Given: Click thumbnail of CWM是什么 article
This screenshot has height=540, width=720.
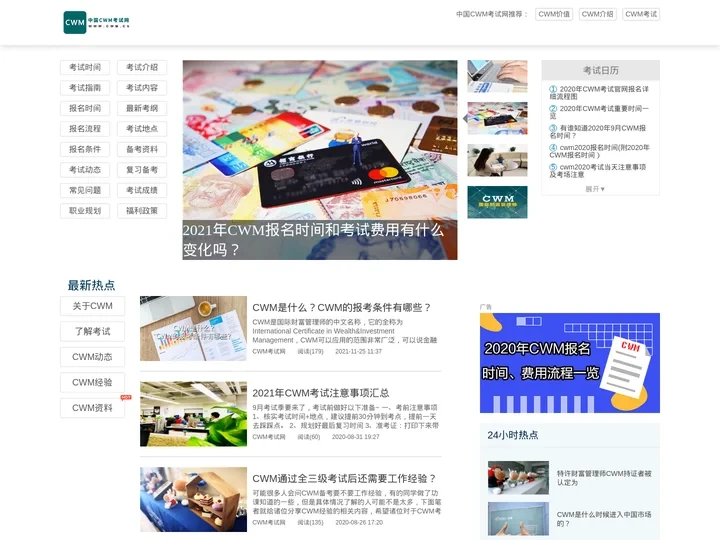Looking at the screenshot, I should 193,328.
